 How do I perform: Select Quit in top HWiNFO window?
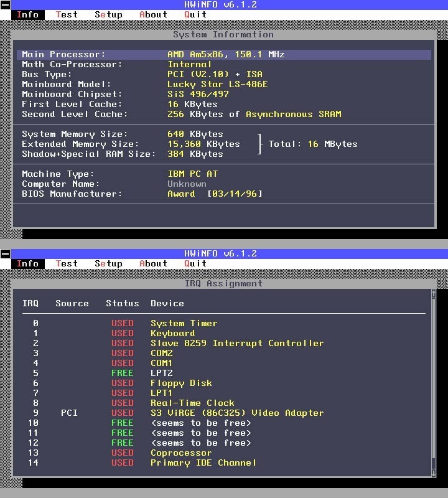click(195, 14)
